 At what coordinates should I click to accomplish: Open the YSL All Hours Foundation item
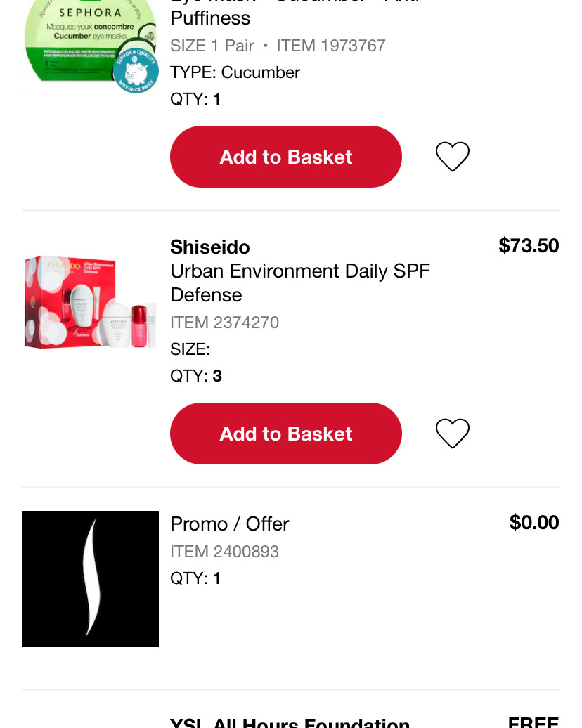tap(290, 722)
